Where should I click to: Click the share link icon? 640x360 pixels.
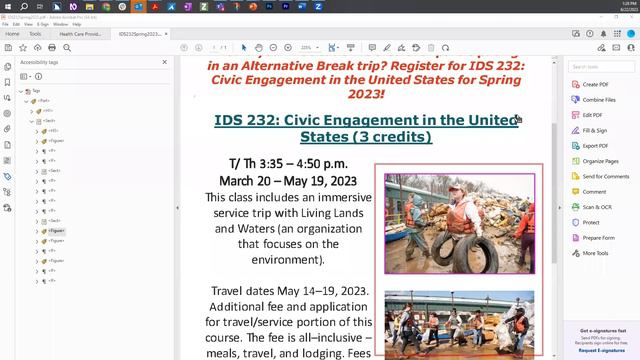click(x=602, y=48)
